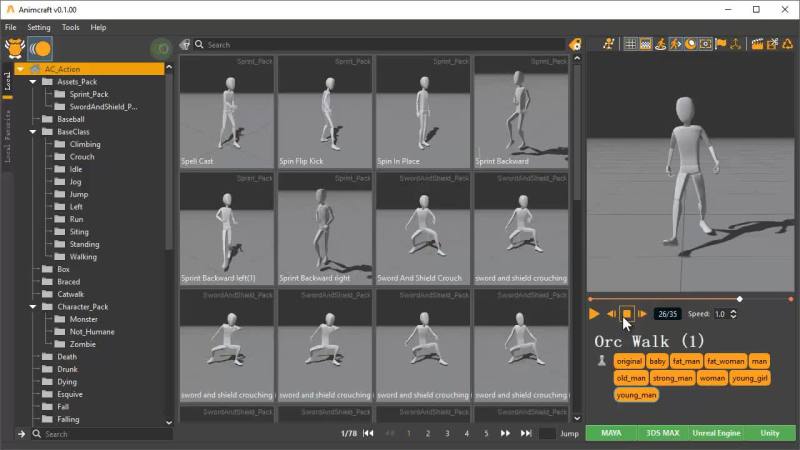
Task: Send animation to MAYA
Action: tap(611, 433)
